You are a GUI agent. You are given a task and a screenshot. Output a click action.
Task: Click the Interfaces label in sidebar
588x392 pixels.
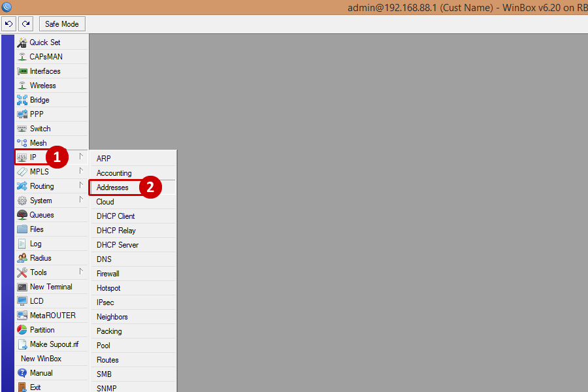pos(45,71)
